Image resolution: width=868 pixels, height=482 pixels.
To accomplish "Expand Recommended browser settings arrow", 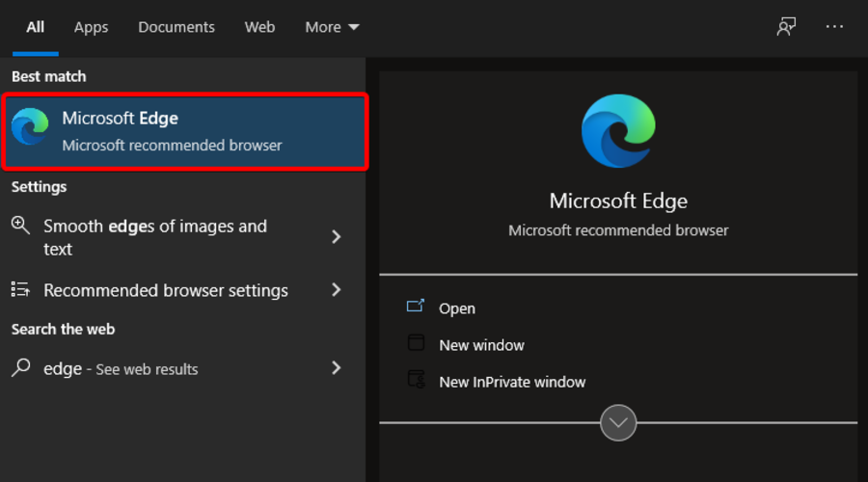I will (x=336, y=289).
